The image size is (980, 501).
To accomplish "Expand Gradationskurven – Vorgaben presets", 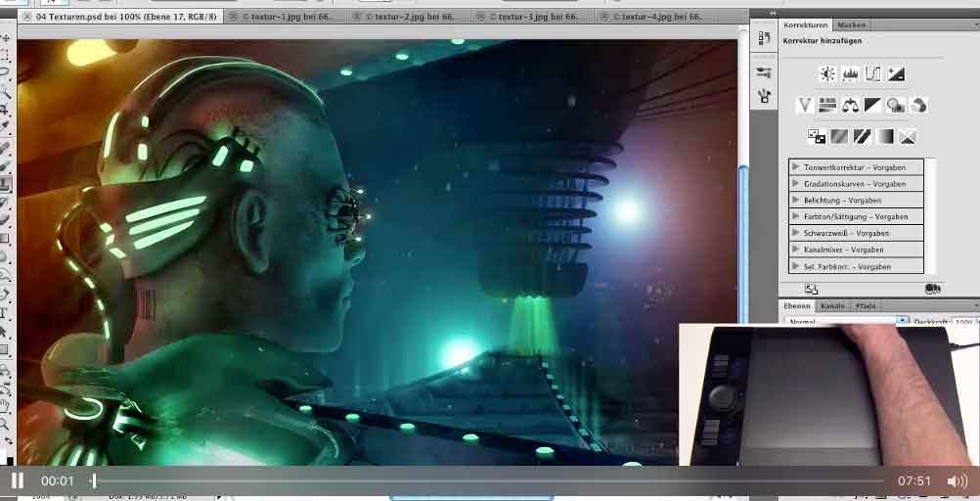I will (796, 184).
